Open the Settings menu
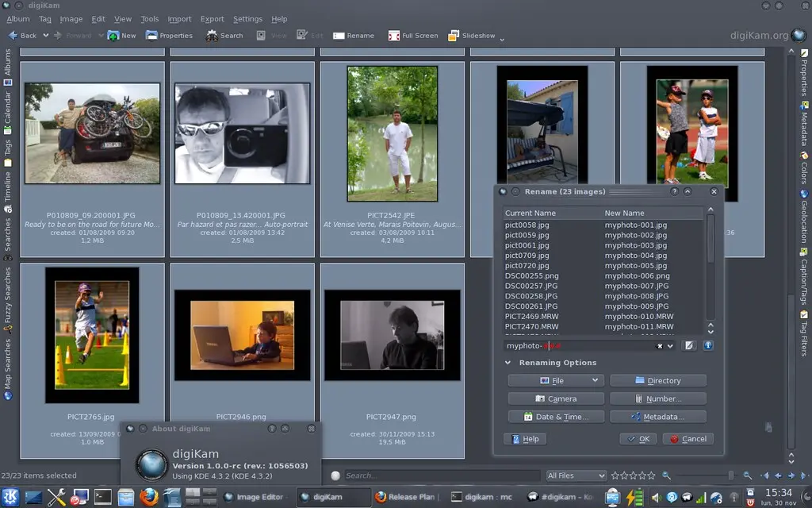Screen dimensions: 812x508 tap(247, 19)
